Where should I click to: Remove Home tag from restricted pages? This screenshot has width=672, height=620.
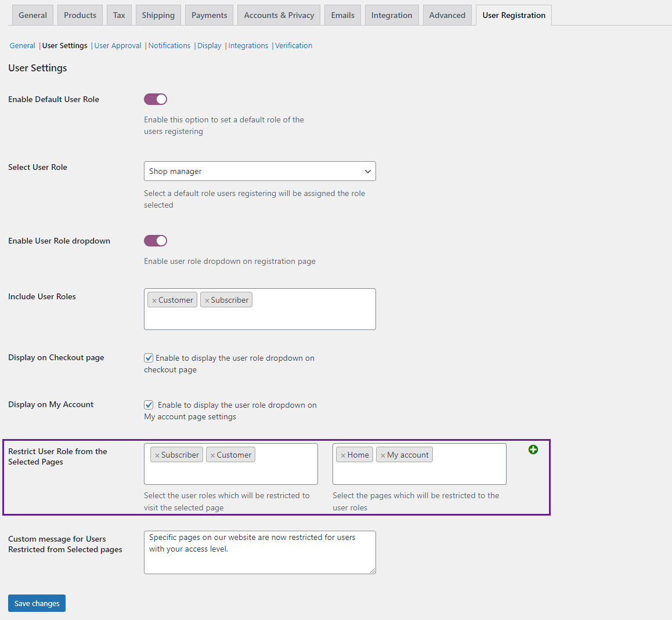coord(343,455)
